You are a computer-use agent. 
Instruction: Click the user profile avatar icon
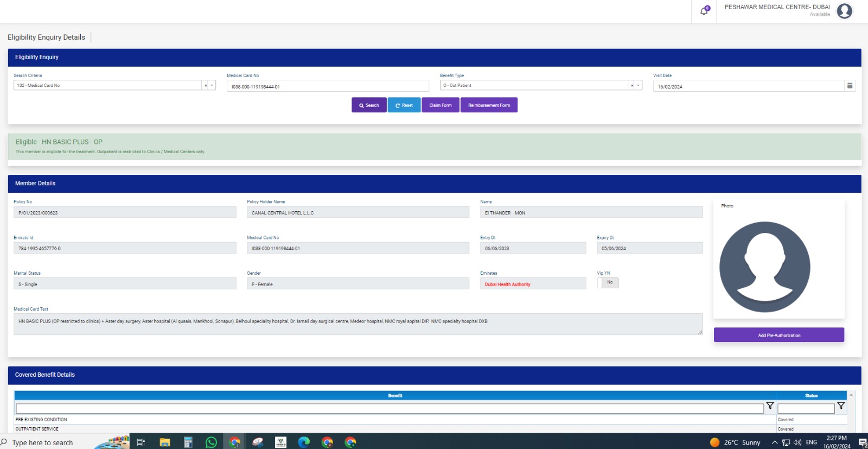click(x=844, y=11)
